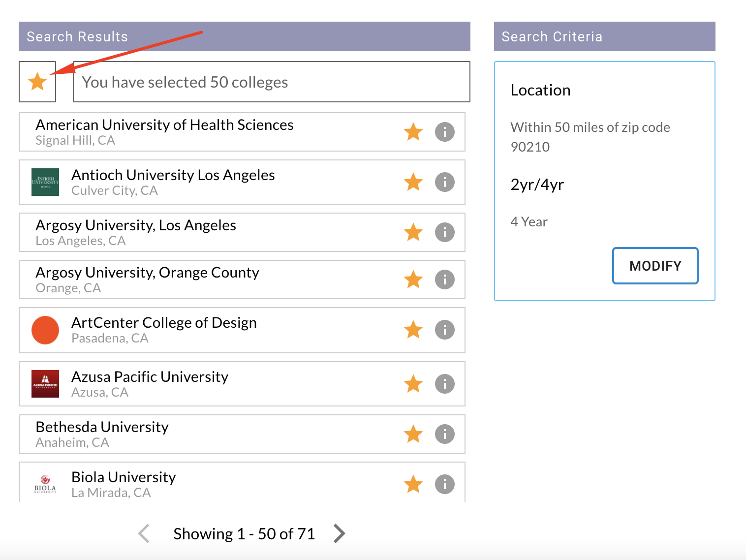Go to next page of results
Screen dimensions: 746x560
340,533
